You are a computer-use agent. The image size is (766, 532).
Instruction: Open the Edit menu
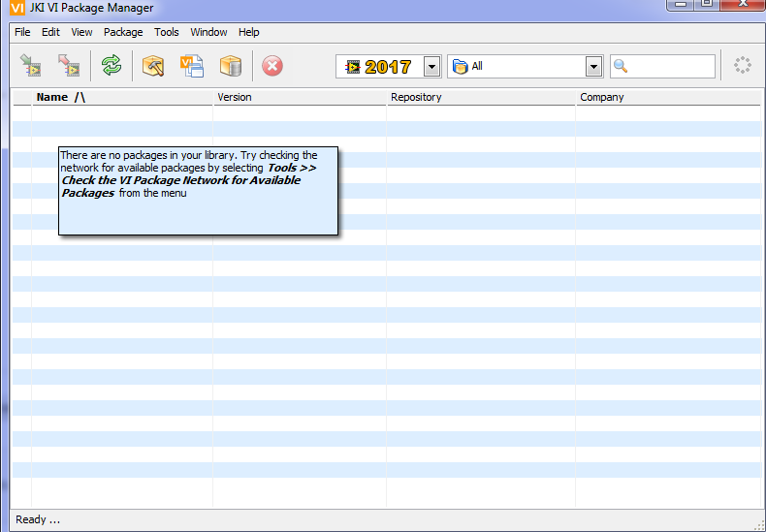pos(50,32)
